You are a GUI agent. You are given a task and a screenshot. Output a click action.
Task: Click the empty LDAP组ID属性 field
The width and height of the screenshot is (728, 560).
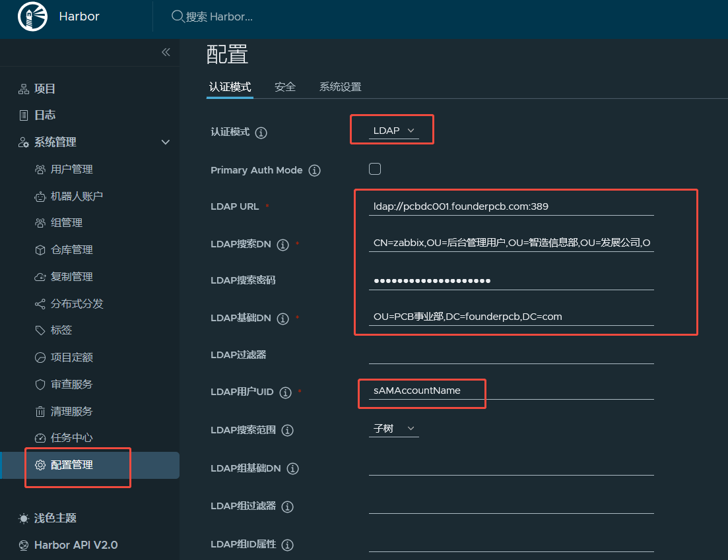[x=511, y=544]
